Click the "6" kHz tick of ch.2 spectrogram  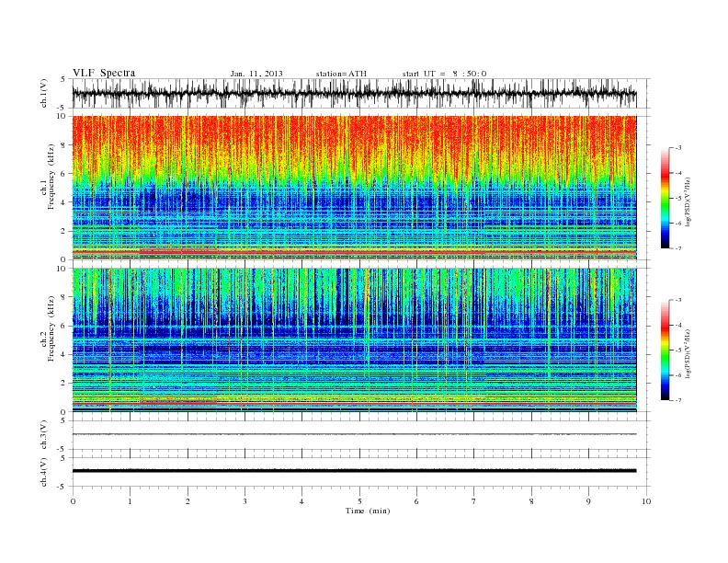[64, 326]
